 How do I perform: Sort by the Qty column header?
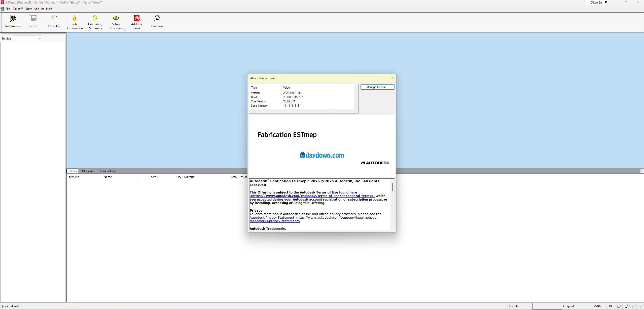point(170,177)
